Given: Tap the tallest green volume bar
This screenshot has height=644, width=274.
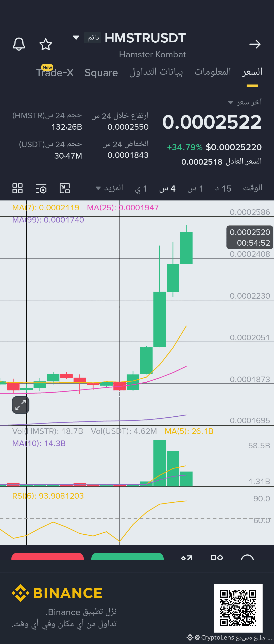Looking at the screenshot, I should (x=160, y=463).
